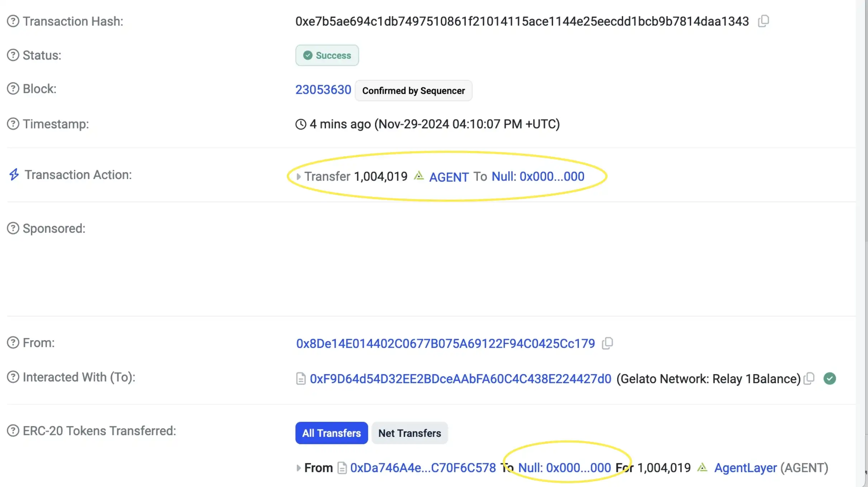Screen dimensions: 868x487
Task: Click the help icon beside Sponsored
Action: point(13,228)
